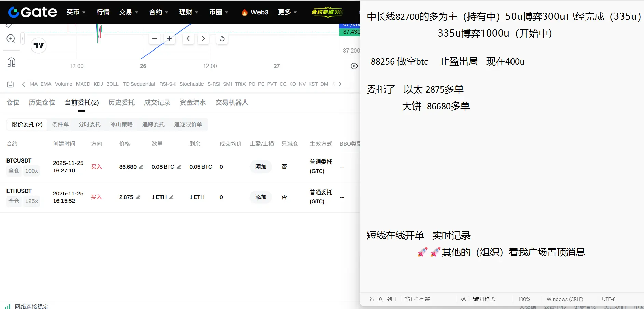
Task: Edit the ETHUSDT order quantity 1 ETH
Action: pos(171,197)
